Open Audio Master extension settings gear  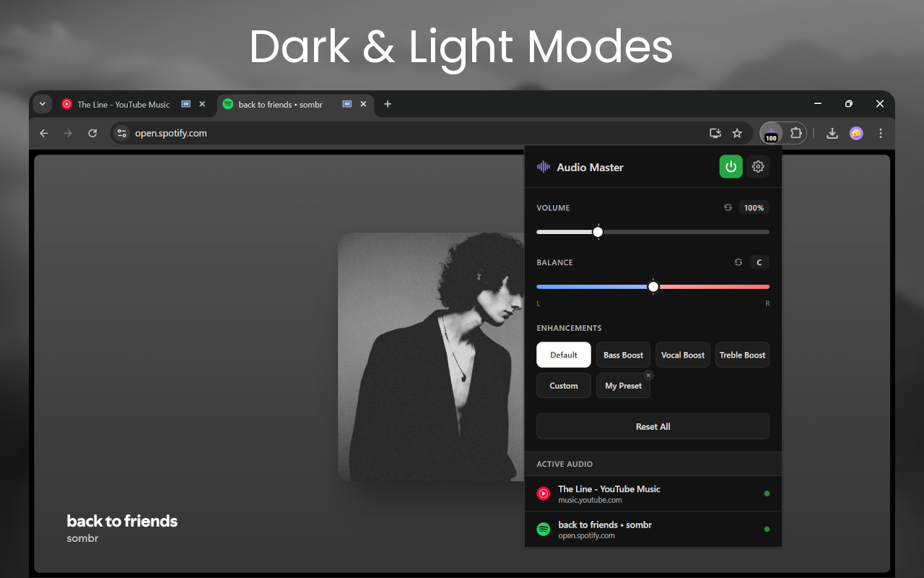pos(758,166)
